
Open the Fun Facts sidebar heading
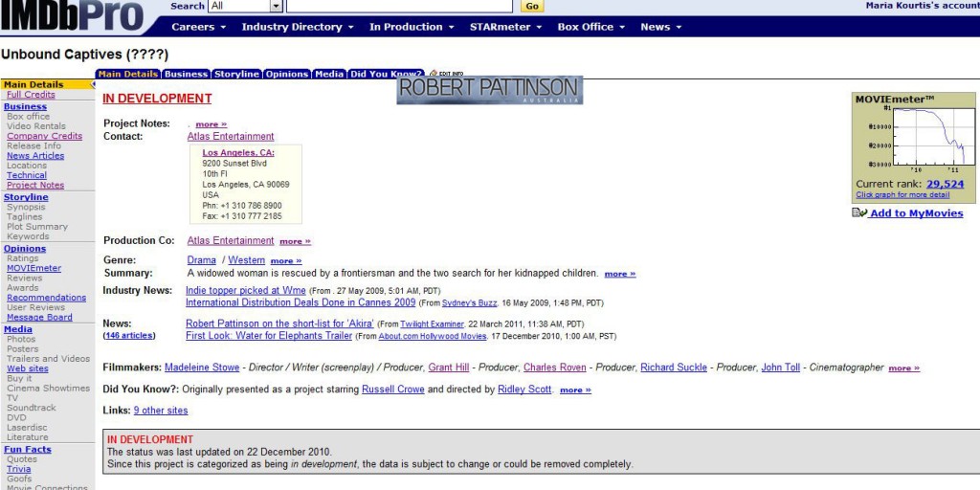tap(28, 449)
